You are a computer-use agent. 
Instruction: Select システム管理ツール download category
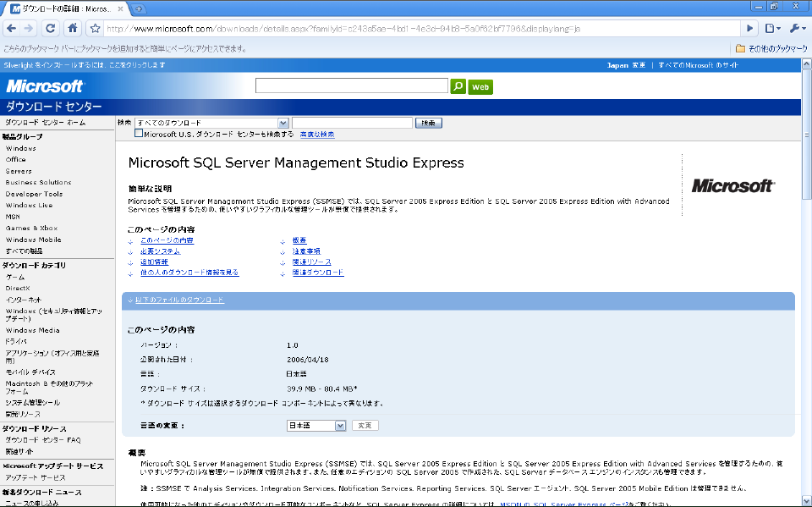pyautogui.click(x=33, y=403)
